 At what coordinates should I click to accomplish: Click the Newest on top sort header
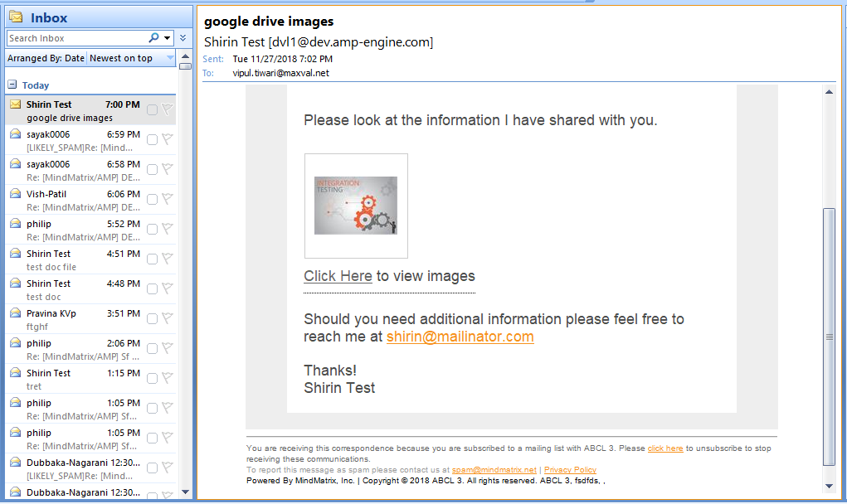121,58
